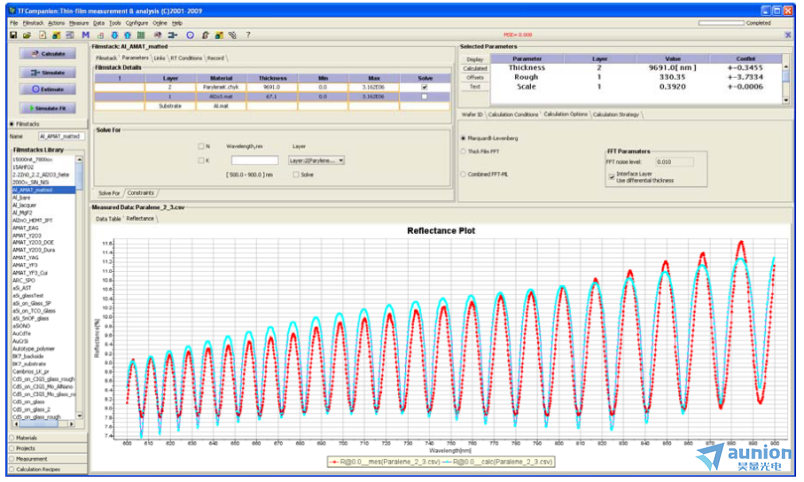Open the Measure menu
The height and width of the screenshot is (482, 804).
pyautogui.click(x=79, y=23)
